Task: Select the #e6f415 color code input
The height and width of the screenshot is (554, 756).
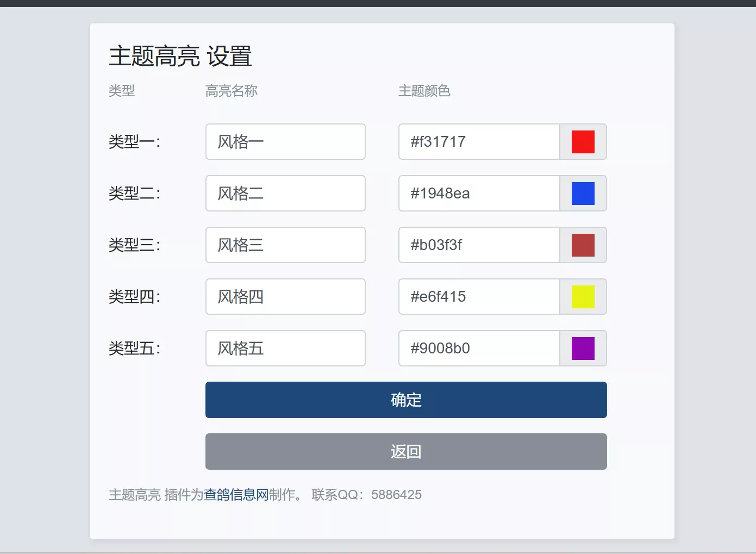Action: coord(479,297)
